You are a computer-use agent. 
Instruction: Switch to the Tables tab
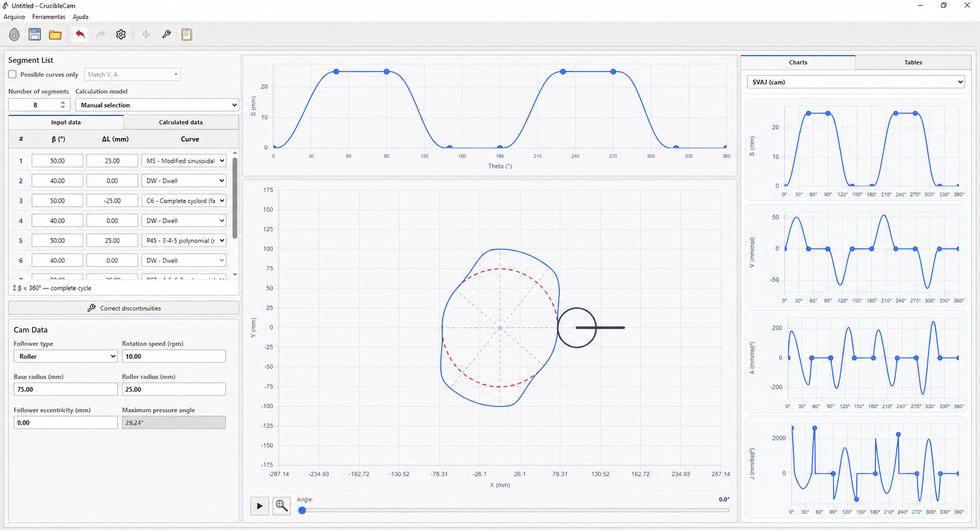click(913, 62)
